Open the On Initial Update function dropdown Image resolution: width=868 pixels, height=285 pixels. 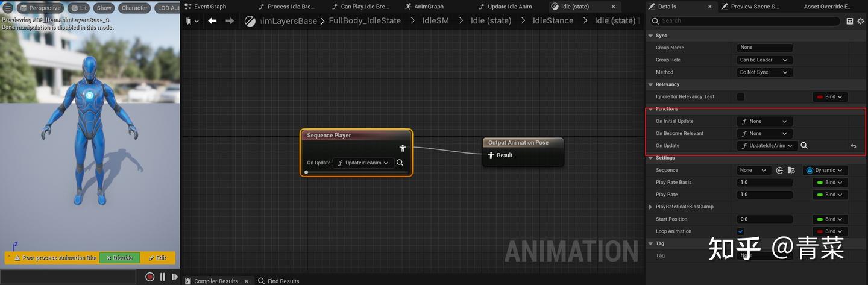click(765, 121)
